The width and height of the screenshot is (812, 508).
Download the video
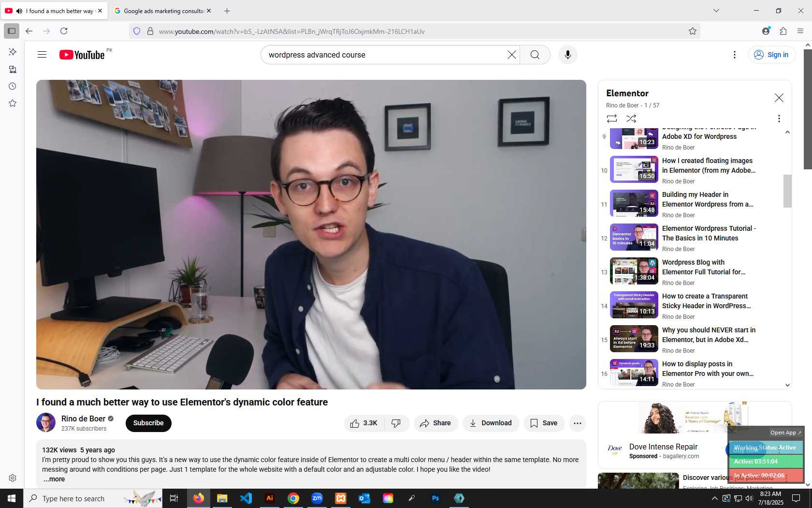click(491, 423)
